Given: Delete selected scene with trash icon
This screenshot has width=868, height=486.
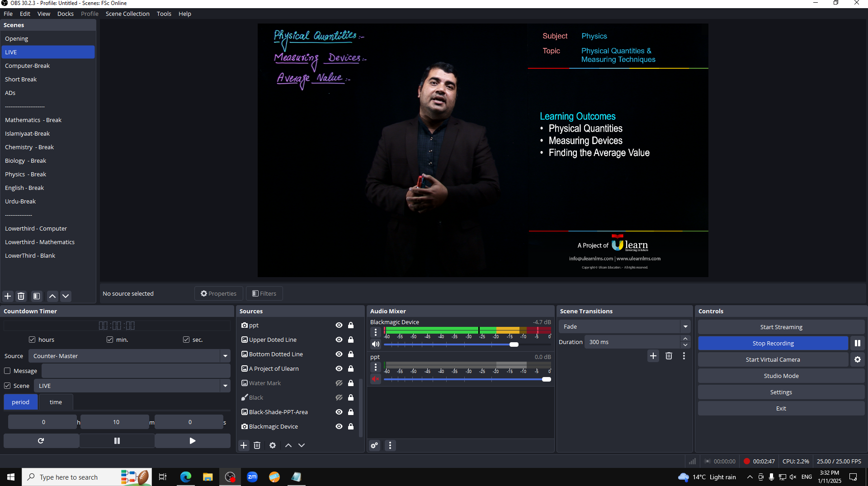Looking at the screenshot, I should 21,296.
